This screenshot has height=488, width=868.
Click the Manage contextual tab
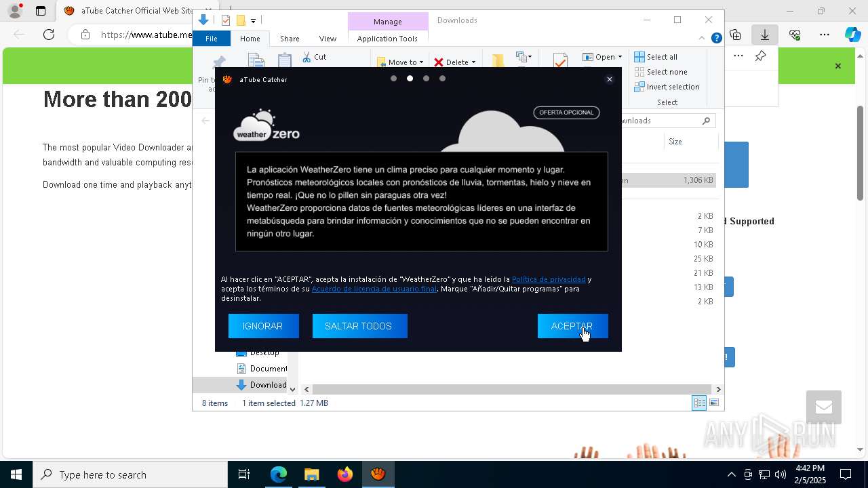click(x=388, y=22)
